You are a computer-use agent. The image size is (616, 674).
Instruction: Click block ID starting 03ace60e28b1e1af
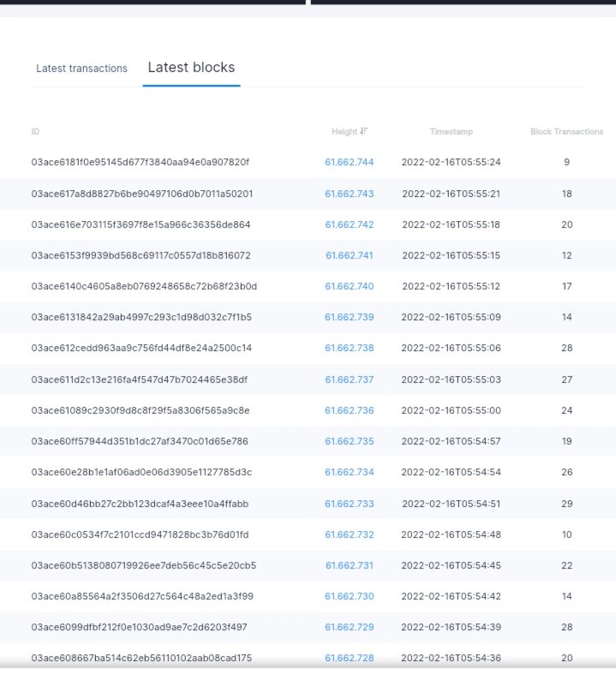coord(141,473)
